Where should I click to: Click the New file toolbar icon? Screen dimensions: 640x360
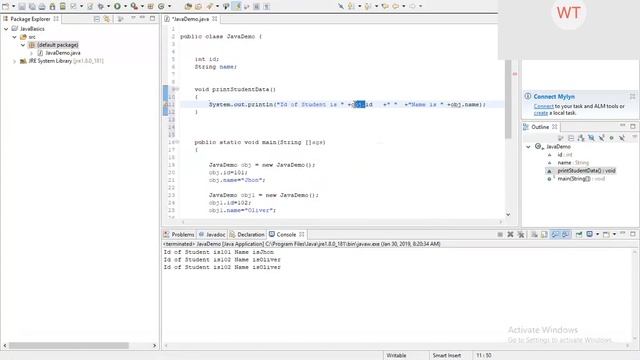click(6, 6)
